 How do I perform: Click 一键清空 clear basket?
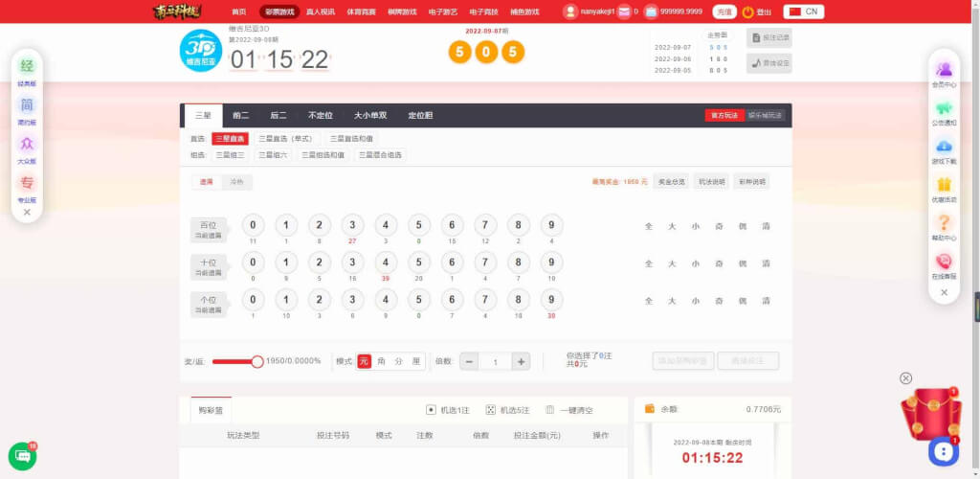coord(569,410)
